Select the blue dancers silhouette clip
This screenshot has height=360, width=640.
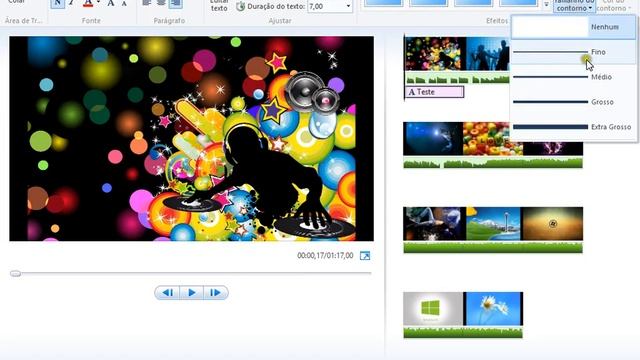[x=488, y=54]
